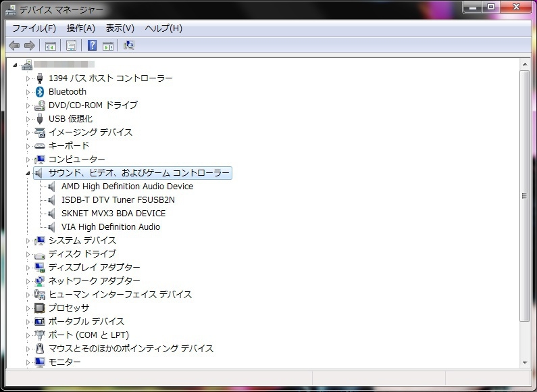Click the キーボード keyboard icon
537x392 pixels.
click(x=40, y=146)
